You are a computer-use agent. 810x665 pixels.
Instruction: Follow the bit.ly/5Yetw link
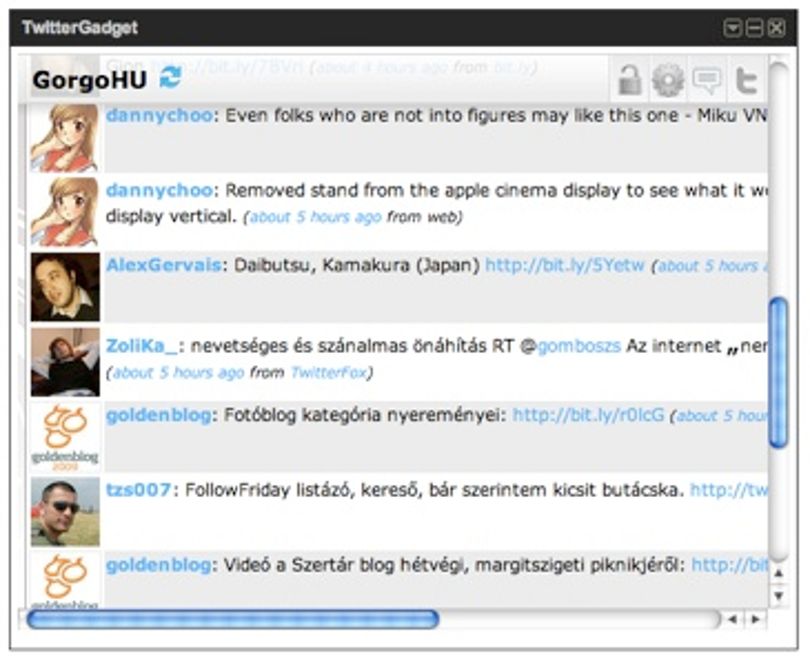click(x=565, y=265)
